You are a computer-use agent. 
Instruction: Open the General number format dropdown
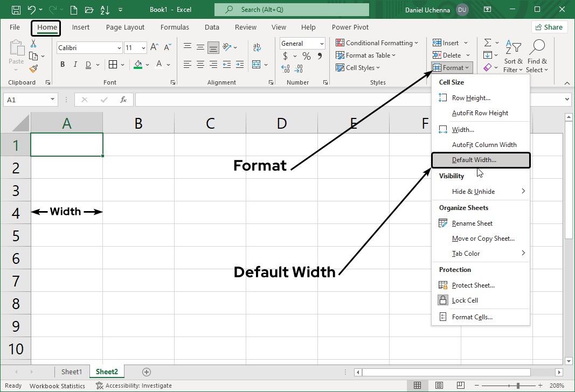(302, 43)
